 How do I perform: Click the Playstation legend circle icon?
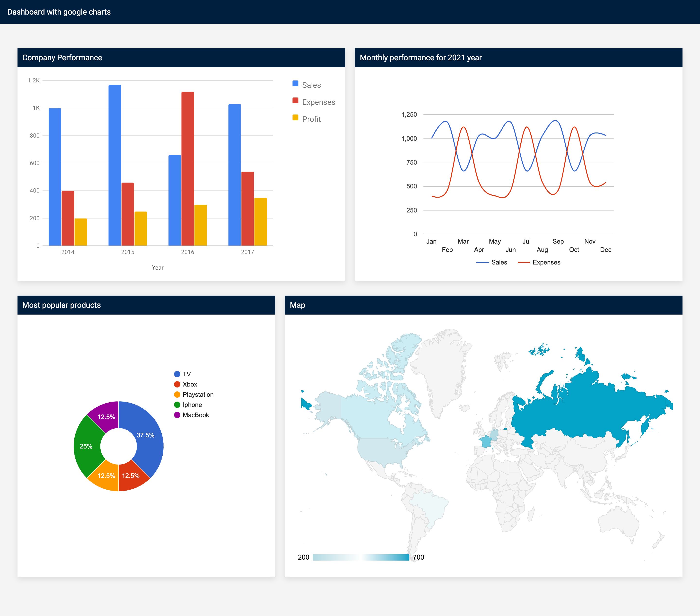click(177, 395)
